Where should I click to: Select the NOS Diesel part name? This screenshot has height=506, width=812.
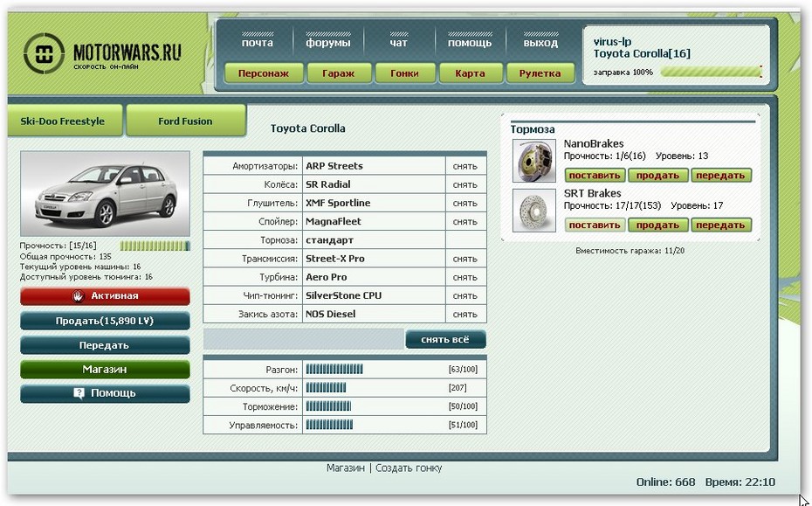coord(330,315)
